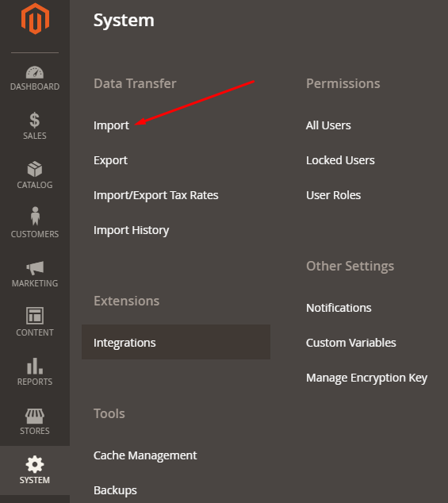This screenshot has height=503, width=448.
Task: Open the Sales sidebar menu
Action: click(x=35, y=125)
